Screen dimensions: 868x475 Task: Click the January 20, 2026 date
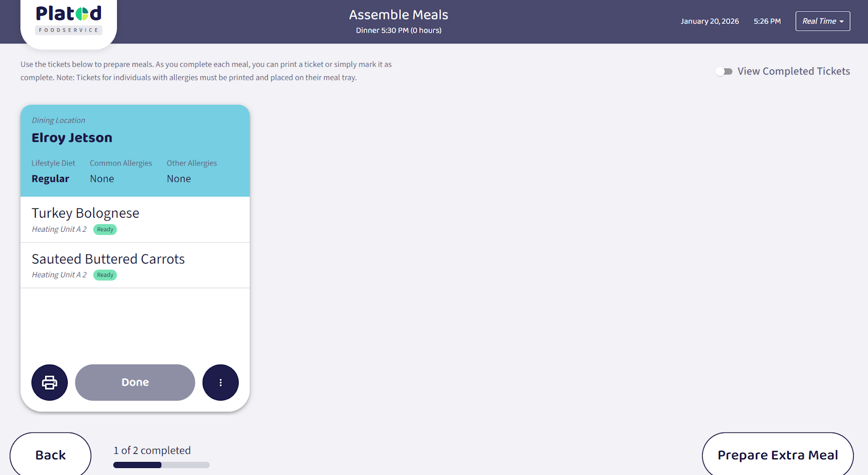pyautogui.click(x=710, y=21)
